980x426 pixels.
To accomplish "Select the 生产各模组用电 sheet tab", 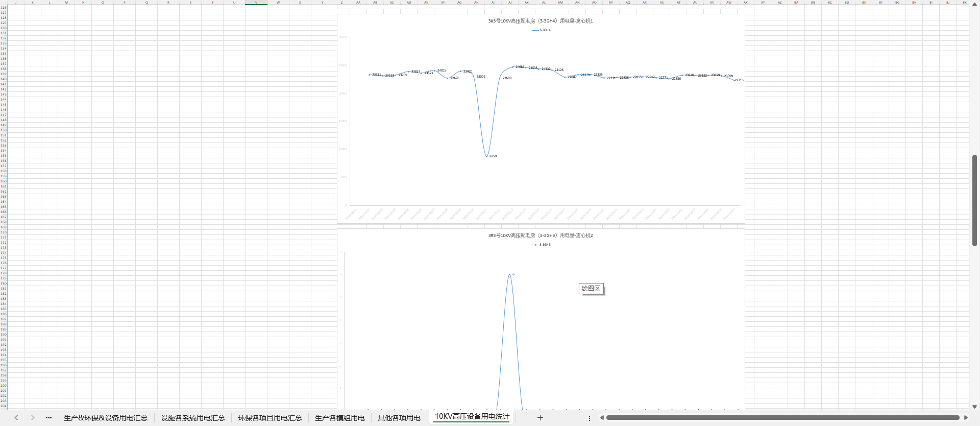I will (340, 418).
